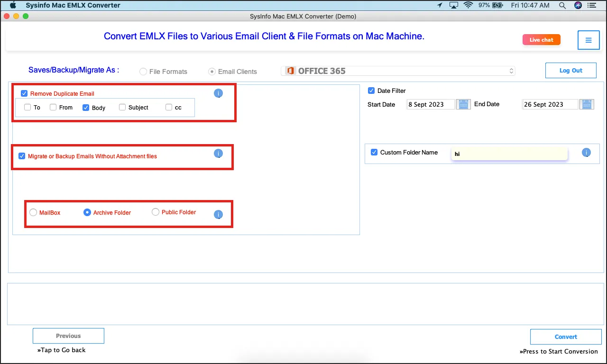Open the Start Date calendar picker
This screenshot has height=364, width=607.
463,104
